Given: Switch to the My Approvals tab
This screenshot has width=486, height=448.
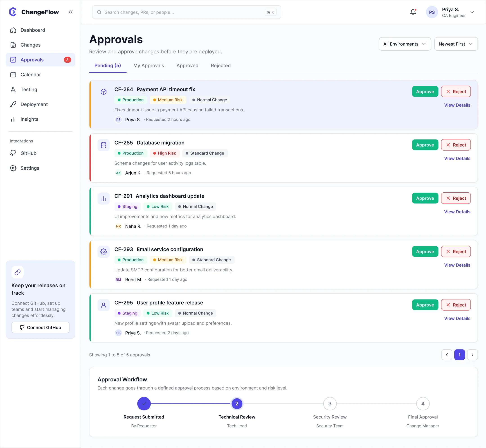Looking at the screenshot, I should (148, 65).
